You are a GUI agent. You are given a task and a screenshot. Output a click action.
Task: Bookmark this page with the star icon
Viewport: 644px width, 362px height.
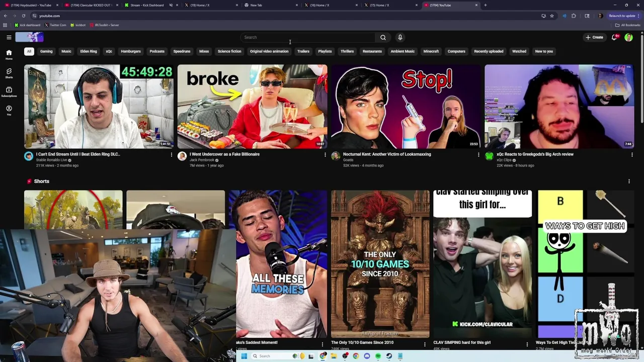point(552,16)
